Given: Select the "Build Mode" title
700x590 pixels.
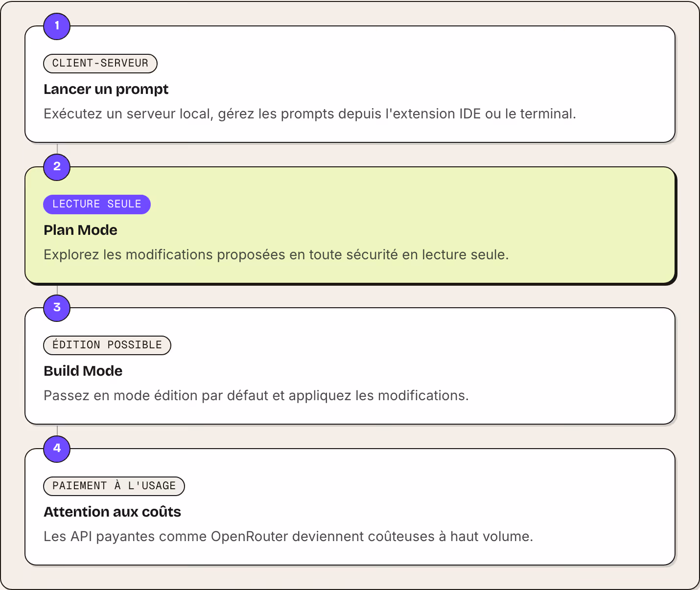Looking at the screenshot, I should click(x=83, y=371).
